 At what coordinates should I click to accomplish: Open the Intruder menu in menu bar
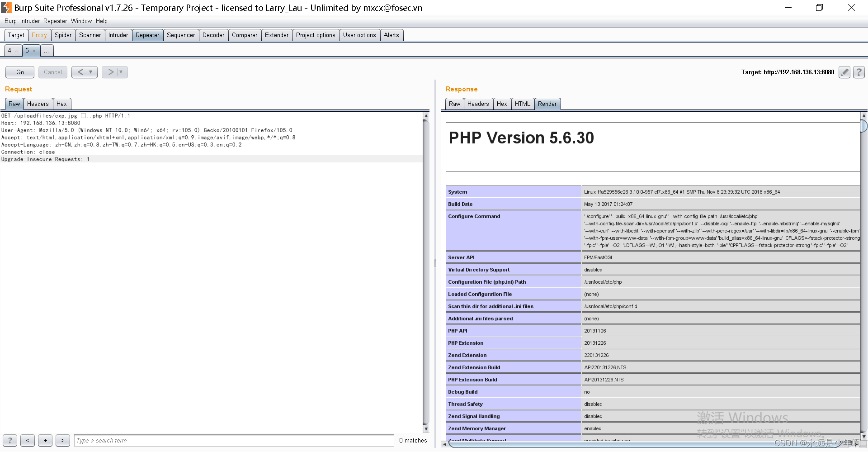(30, 21)
